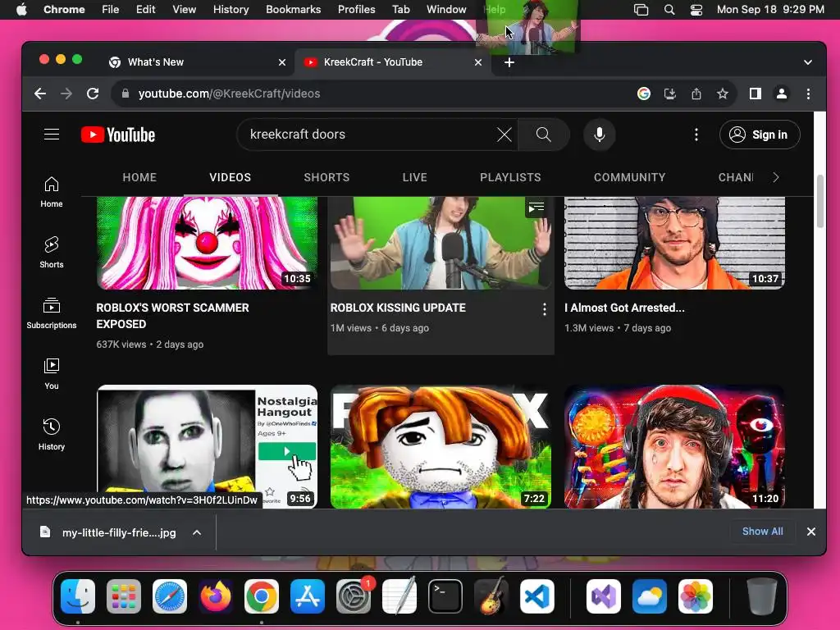
Task: Open the PLAYLISTS channel tab
Action: pyautogui.click(x=510, y=177)
